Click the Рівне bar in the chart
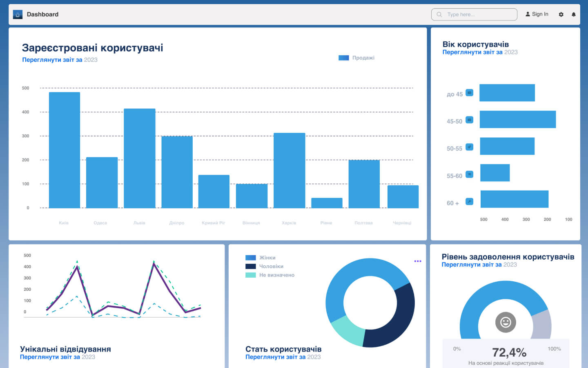 coord(327,203)
